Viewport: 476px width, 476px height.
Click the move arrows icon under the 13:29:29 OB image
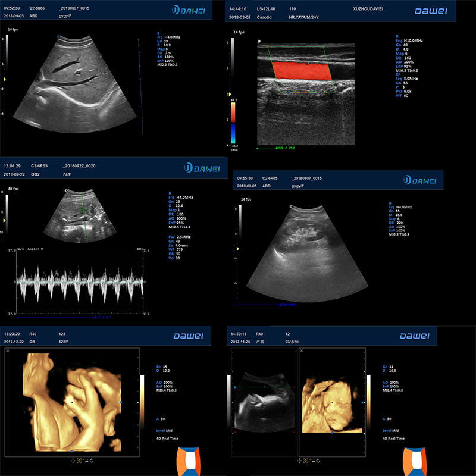click(x=73, y=461)
